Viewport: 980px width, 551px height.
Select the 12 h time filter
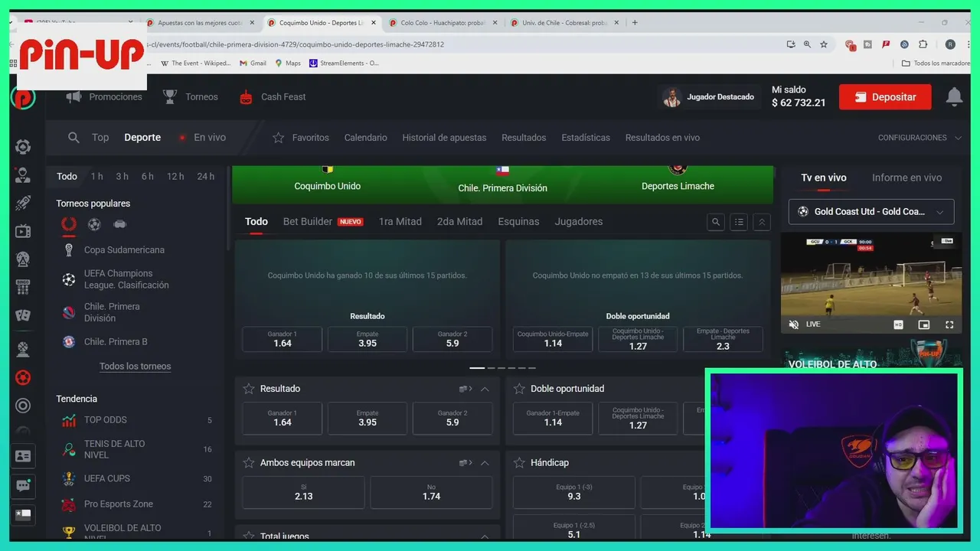tap(175, 177)
